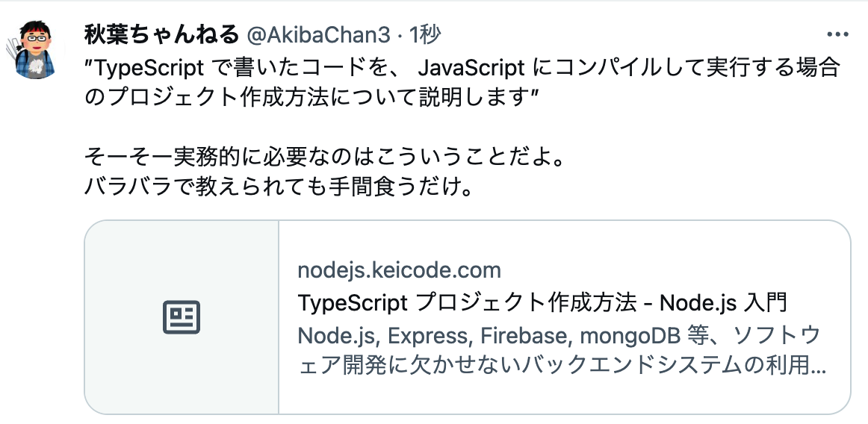Open the TypeScript プロジェクト作成方法 card title
Screen dimensions: 868x424
pos(542,303)
